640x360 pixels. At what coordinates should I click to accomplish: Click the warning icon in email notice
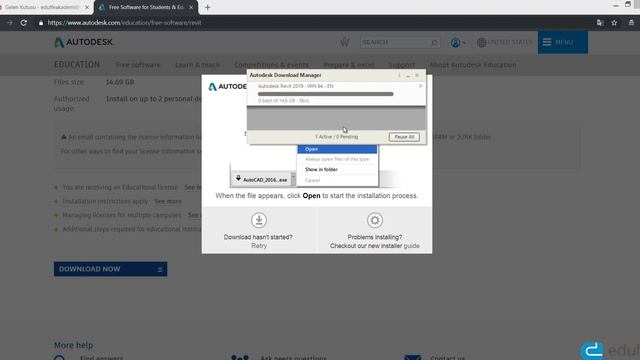[x=64, y=137]
